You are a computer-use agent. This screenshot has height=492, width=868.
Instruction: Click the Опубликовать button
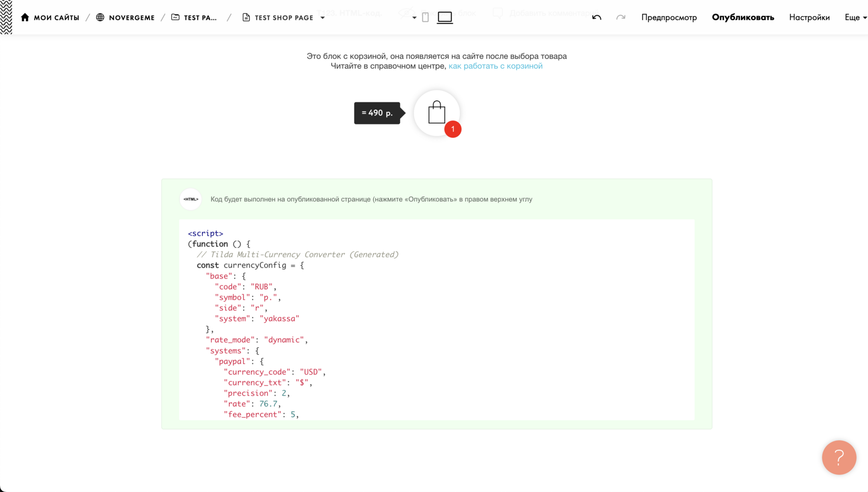coord(742,18)
